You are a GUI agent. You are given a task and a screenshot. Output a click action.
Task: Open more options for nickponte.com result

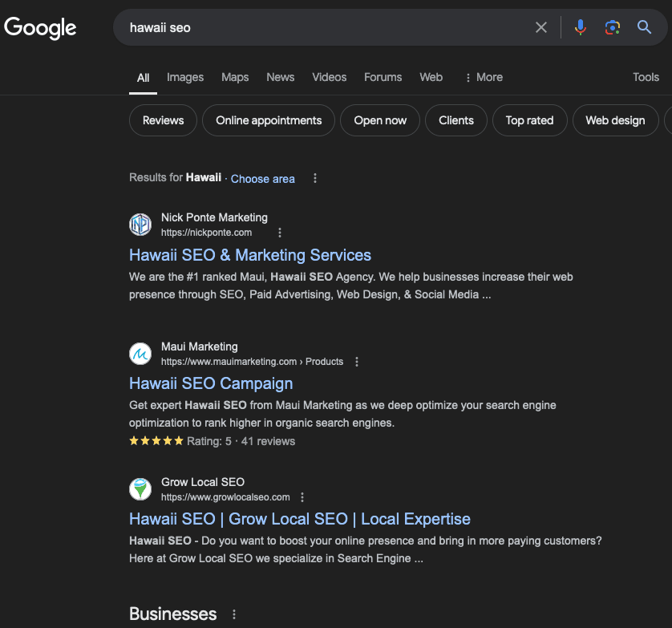point(280,233)
